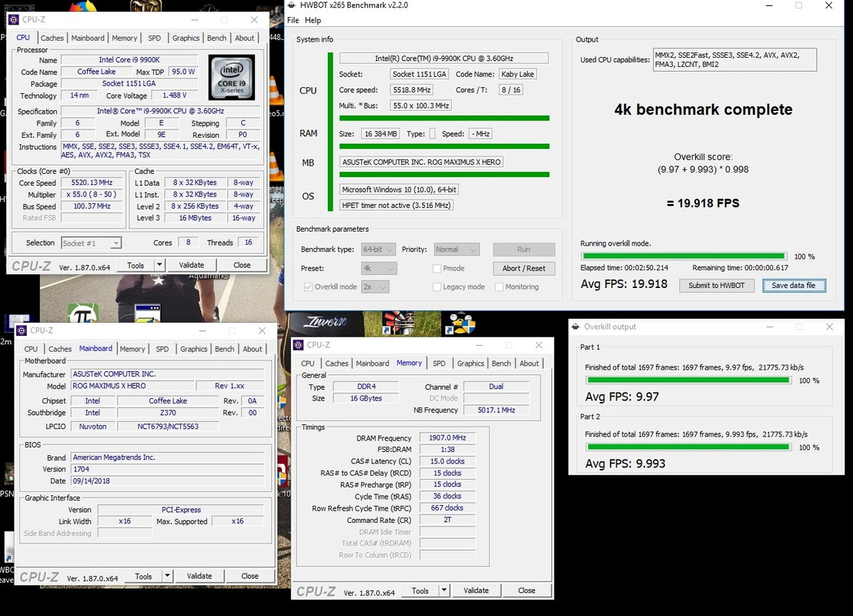The image size is (853, 616).
Task: Click the overkill mode progress bar
Action: [684, 256]
